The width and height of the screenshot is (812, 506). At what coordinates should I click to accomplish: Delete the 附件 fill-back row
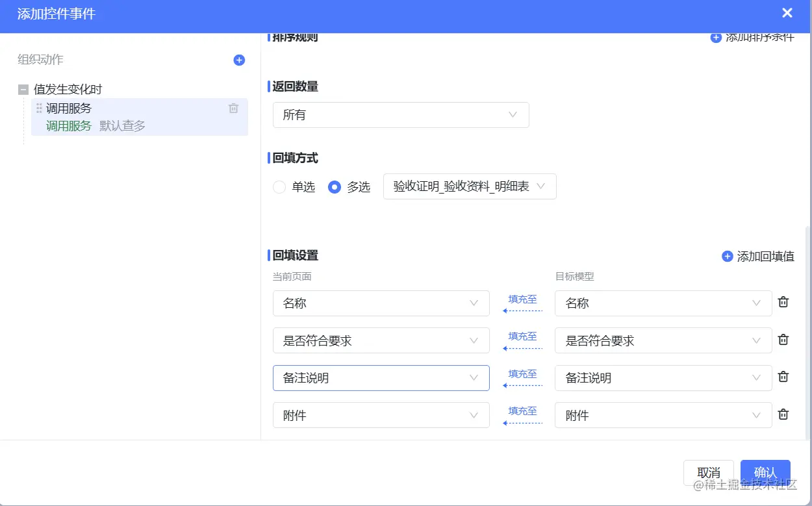783,414
